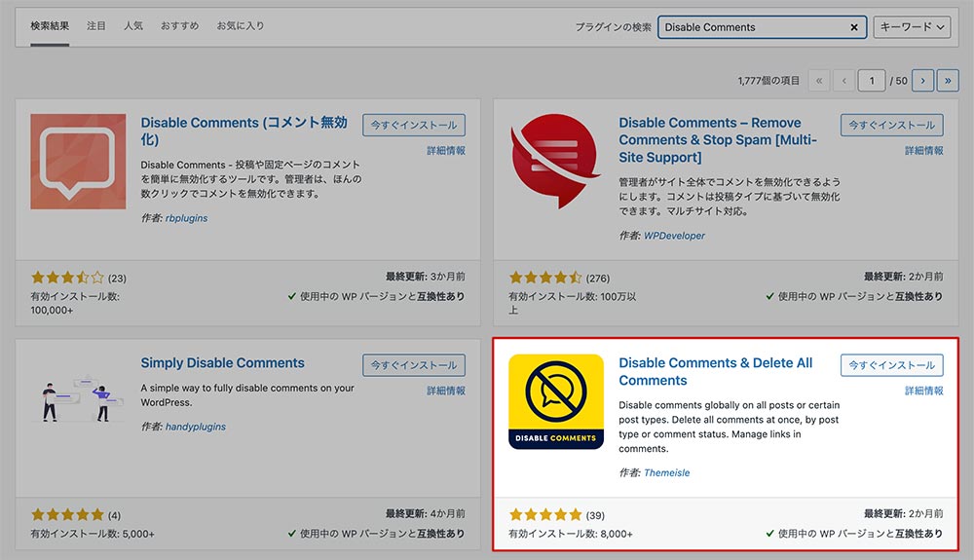974x560 pixels.
Task: Open the Themeisle author link
Action: 666,472
